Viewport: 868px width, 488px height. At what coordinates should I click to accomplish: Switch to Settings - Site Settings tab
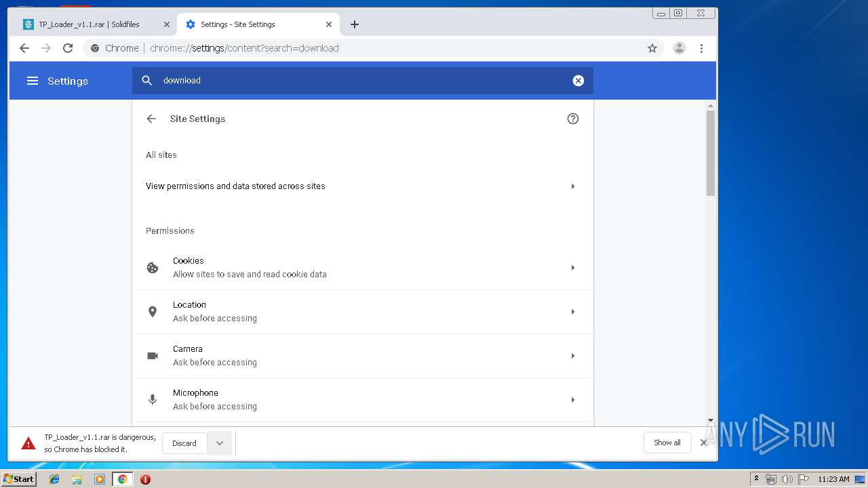click(259, 24)
